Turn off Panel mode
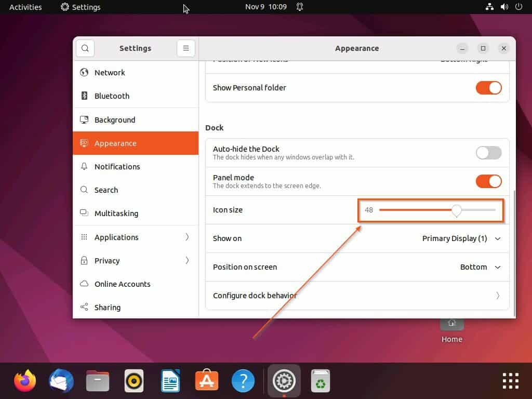This screenshot has height=399, width=532. 488,181
